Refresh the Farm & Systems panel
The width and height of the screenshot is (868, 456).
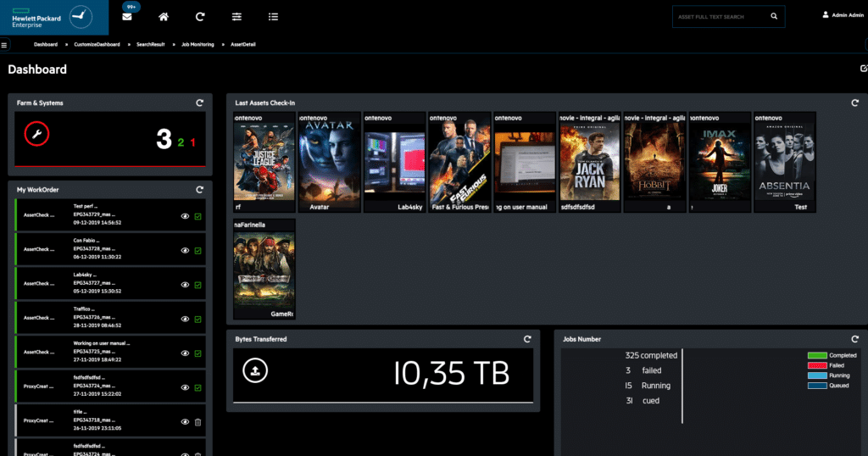(x=200, y=103)
